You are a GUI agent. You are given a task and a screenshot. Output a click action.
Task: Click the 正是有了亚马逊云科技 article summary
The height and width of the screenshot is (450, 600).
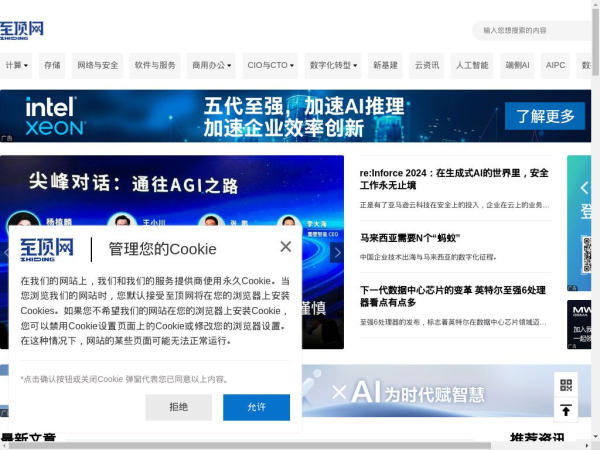455,205
